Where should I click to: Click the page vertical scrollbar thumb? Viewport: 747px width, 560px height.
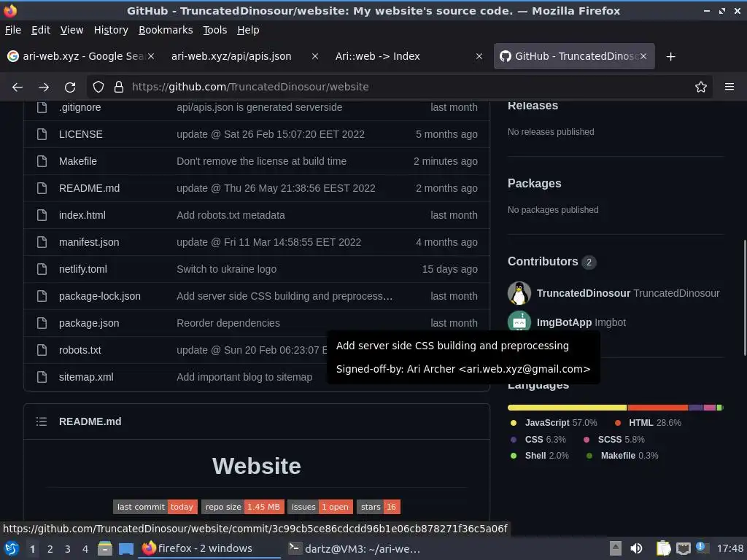[x=745, y=297]
